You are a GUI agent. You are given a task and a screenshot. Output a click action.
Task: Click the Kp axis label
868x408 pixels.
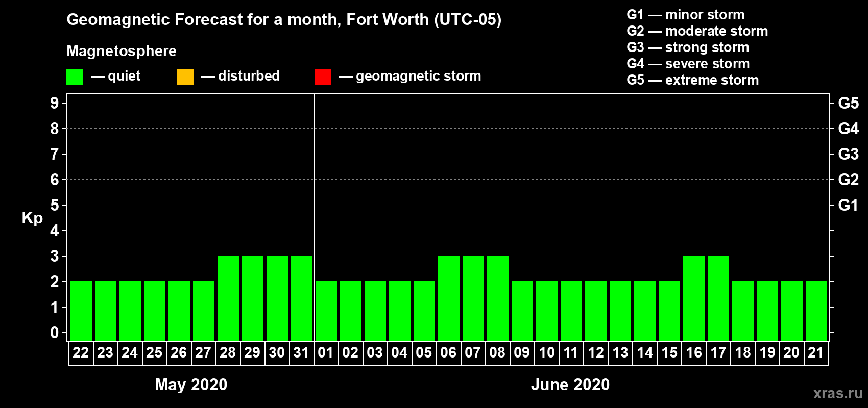[x=32, y=218]
